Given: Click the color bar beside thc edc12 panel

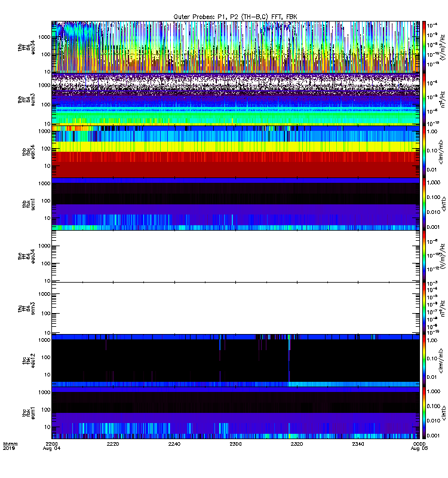Looking at the screenshot, I should click(x=424, y=361).
